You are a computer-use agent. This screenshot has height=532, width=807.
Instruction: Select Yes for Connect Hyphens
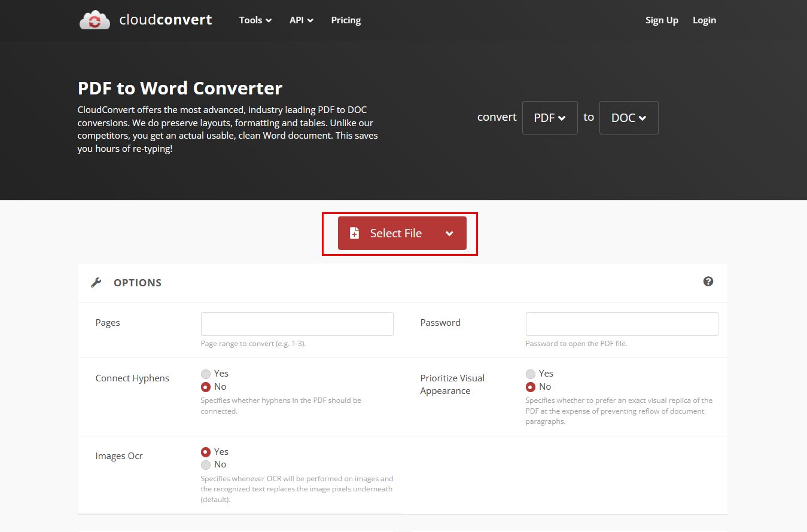206,374
